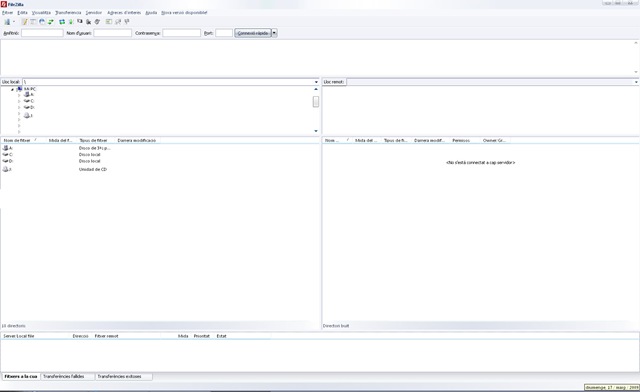Open the Lloc local path dropdown
640x392 pixels.
coord(316,82)
